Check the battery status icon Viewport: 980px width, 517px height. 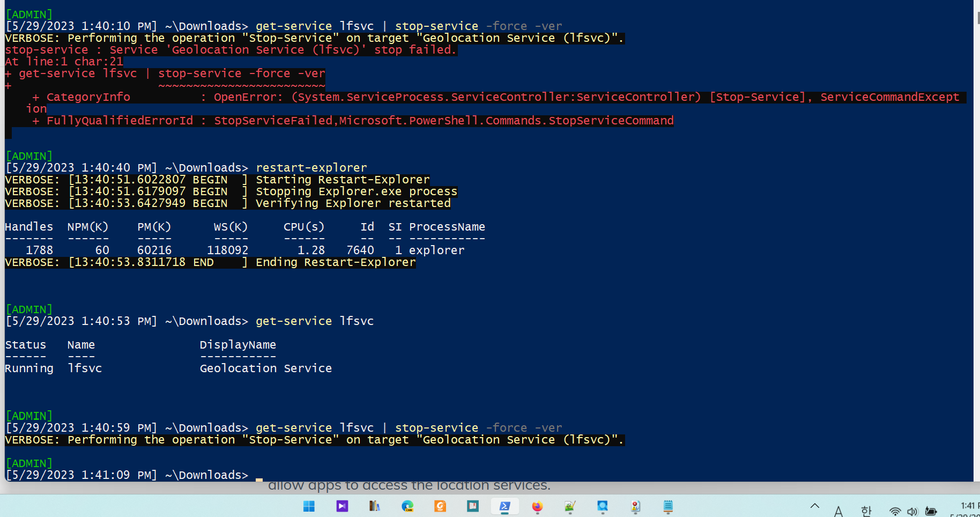pos(931,512)
